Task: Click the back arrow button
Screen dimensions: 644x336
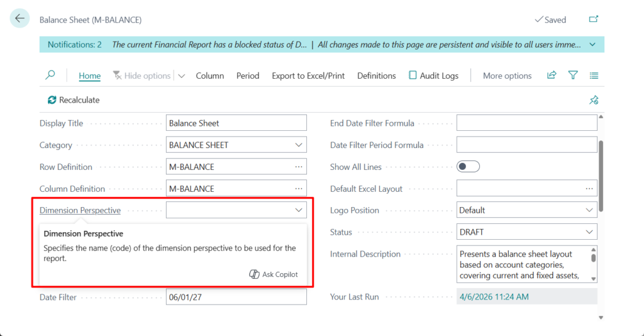Action: 19,19
